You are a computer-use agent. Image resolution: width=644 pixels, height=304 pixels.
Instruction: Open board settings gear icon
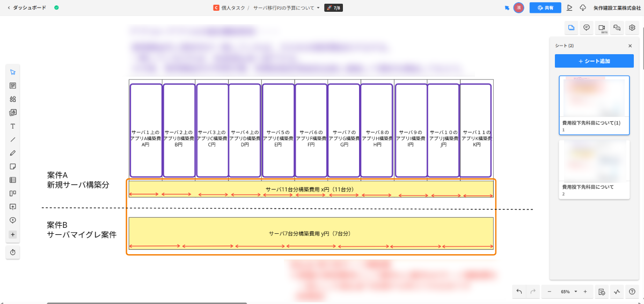pos(632,28)
